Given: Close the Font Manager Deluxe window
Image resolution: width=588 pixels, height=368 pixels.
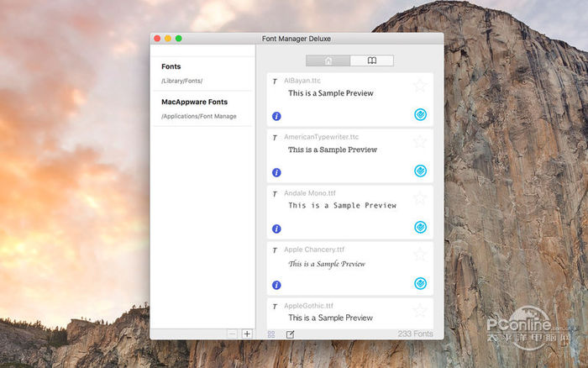Looking at the screenshot, I should [158, 39].
